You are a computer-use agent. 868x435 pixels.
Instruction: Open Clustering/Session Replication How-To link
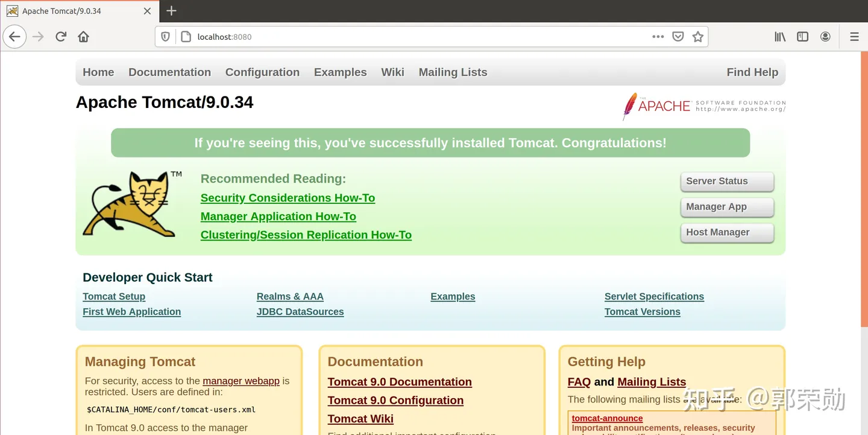(306, 235)
